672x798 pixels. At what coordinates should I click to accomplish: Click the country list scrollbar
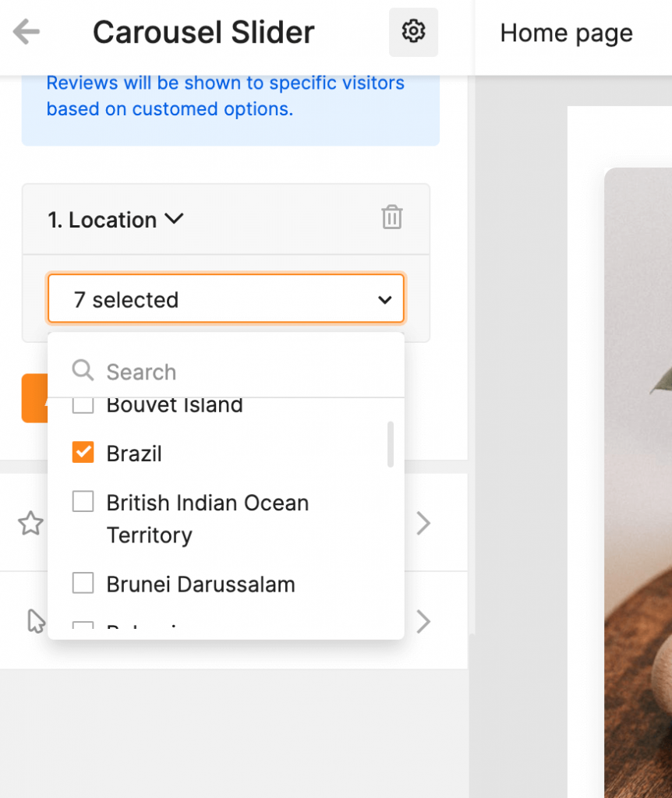391,443
